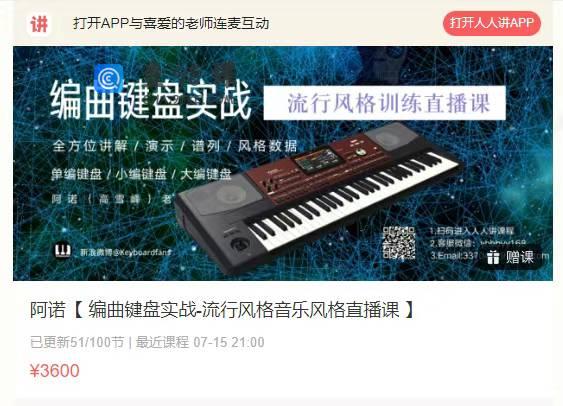Click the gift box icon beside 赠课
The image size is (563, 406).
coord(493,257)
